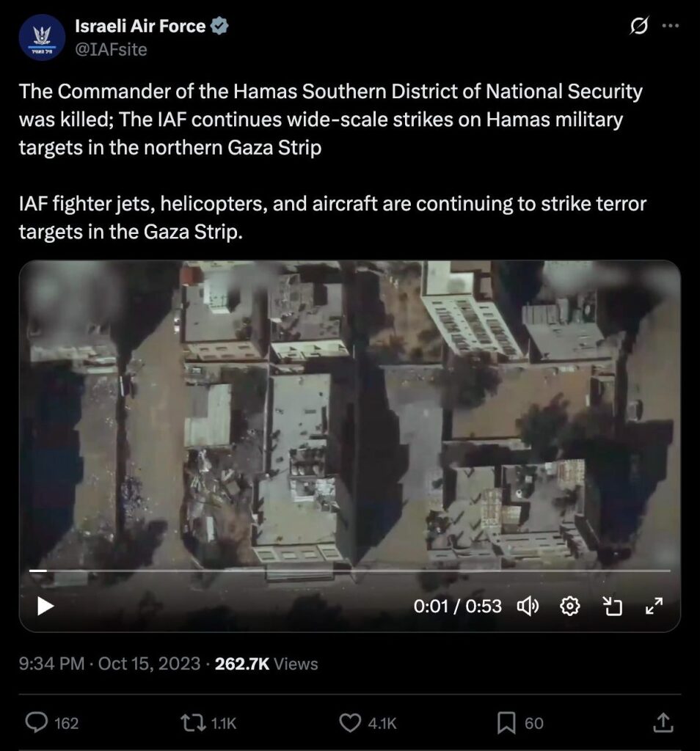Open the @IAFsite handle link
Viewport: 700px width, 751px height.
pyautogui.click(x=111, y=49)
